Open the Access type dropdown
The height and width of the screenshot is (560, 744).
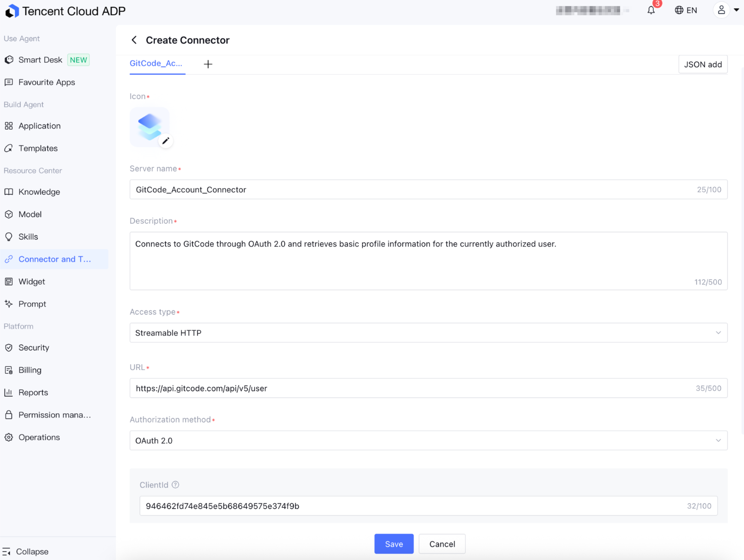[x=428, y=333]
